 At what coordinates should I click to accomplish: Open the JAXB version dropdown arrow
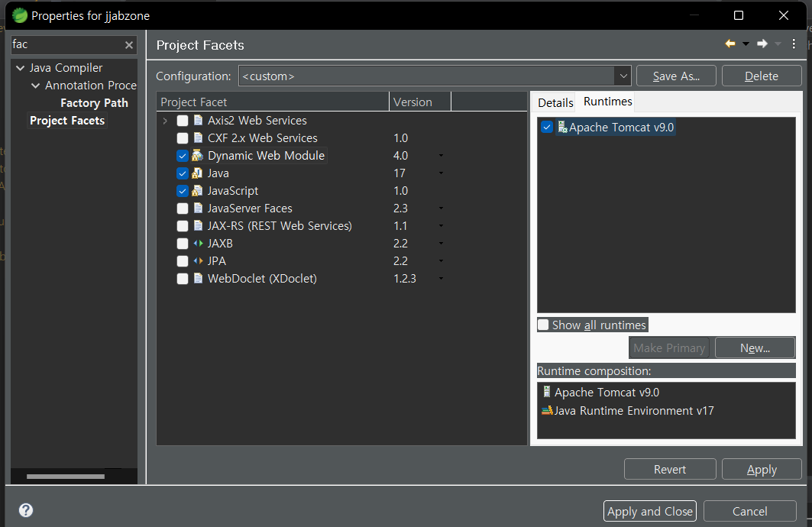(441, 244)
